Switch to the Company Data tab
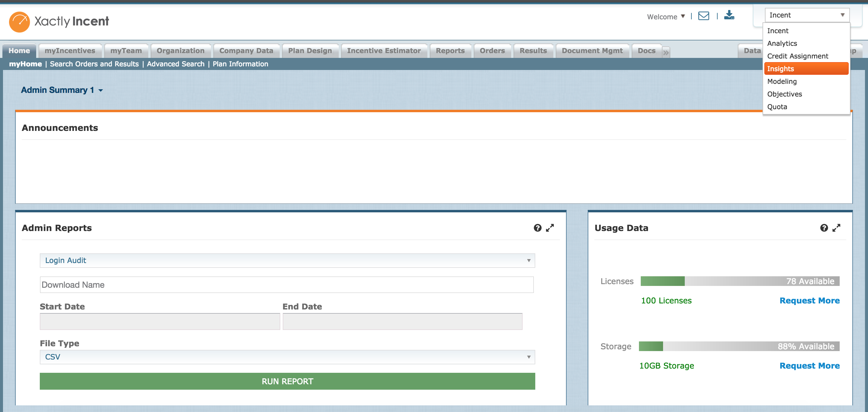This screenshot has width=868, height=412. pyautogui.click(x=246, y=51)
